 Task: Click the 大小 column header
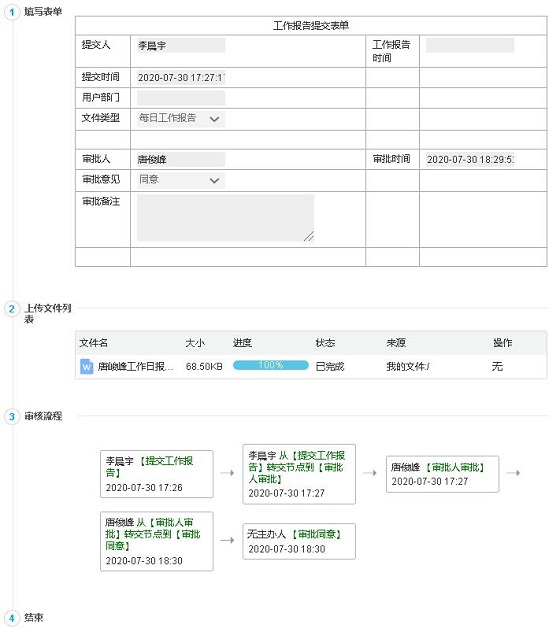[x=195, y=343]
